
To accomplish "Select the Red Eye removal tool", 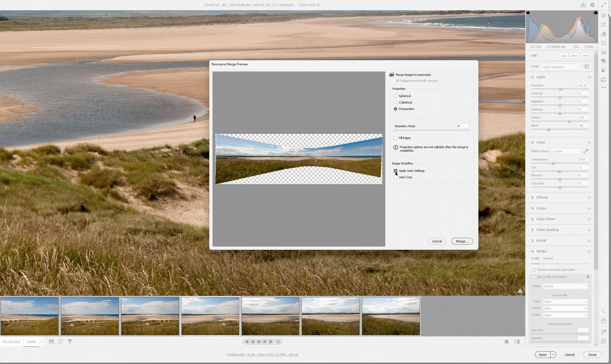I will coord(603,53).
